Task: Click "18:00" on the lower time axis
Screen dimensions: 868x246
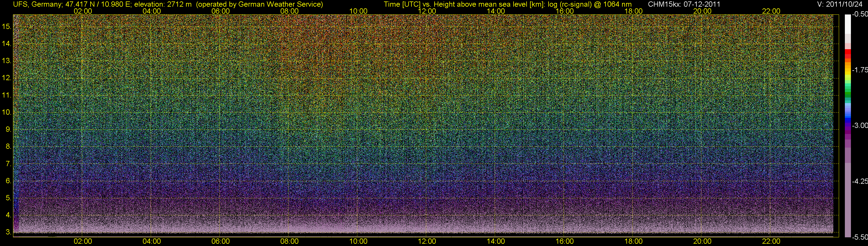Action: [x=633, y=241]
